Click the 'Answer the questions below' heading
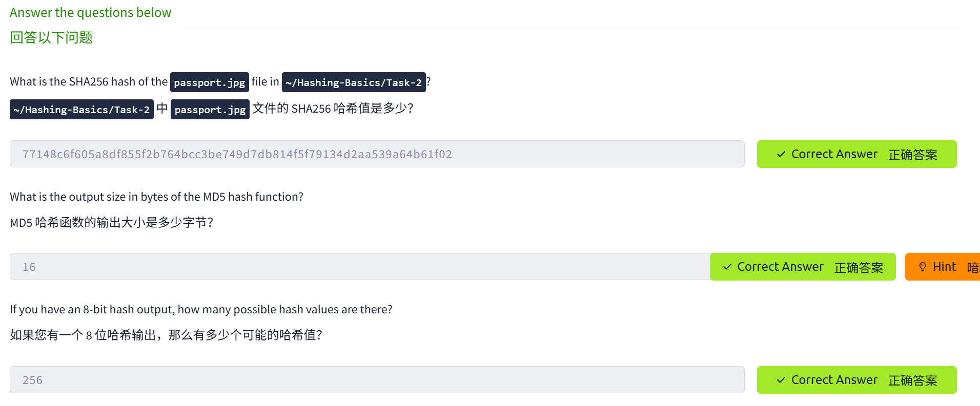This screenshot has width=980, height=406. 90,13
